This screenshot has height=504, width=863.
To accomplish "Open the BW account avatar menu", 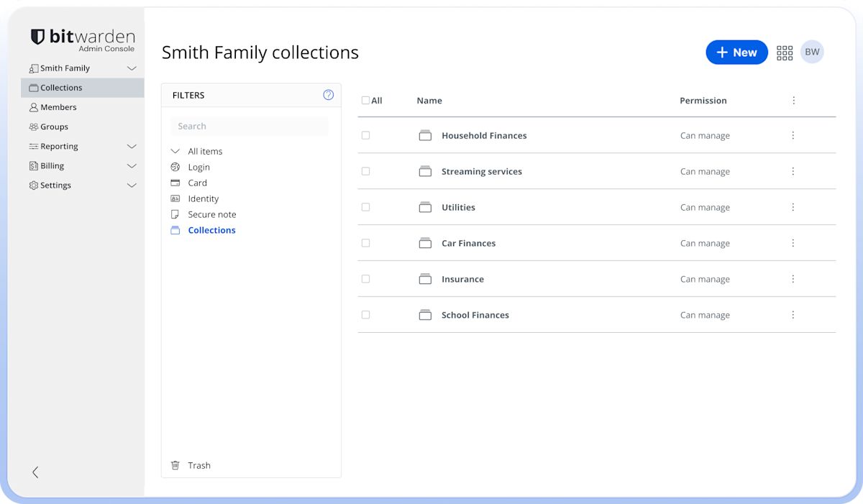I will (812, 52).
